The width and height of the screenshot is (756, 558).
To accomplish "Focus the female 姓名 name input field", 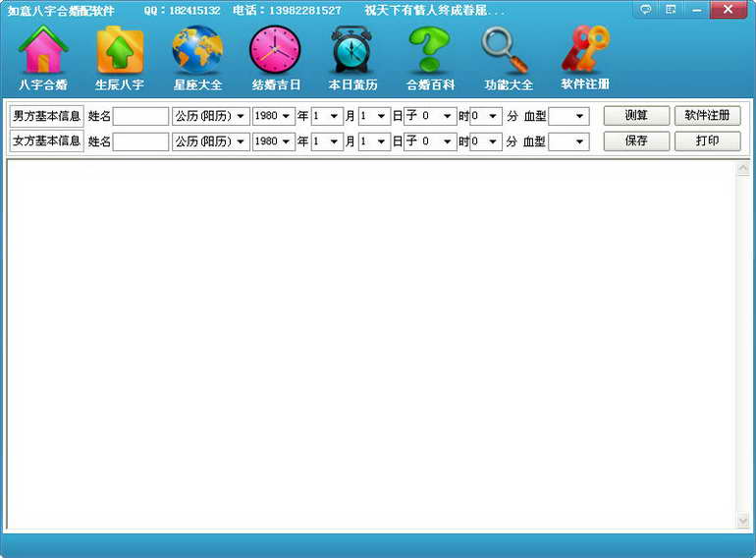I will (140, 141).
